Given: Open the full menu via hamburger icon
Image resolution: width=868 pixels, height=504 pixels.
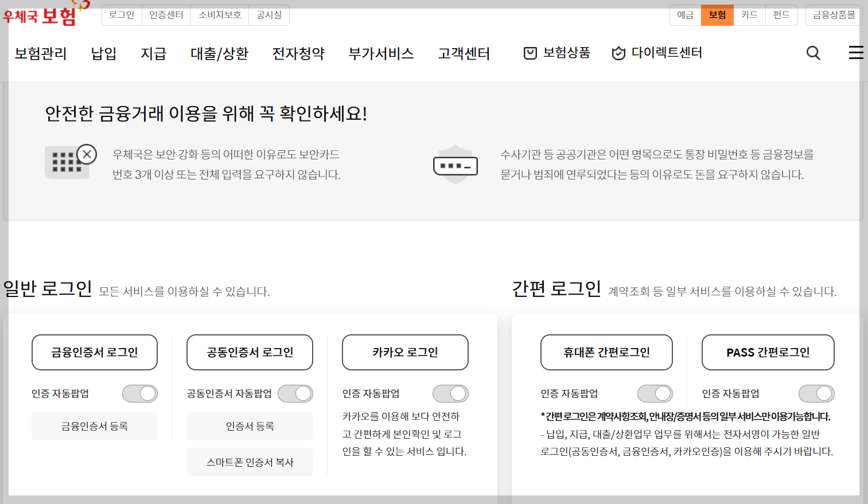Looking at the screenshot, I should pos(855,53).
